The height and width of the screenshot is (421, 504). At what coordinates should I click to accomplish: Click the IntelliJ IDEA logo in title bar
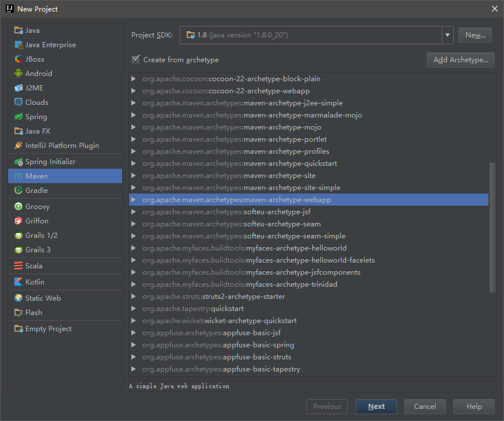pos(10,9)
